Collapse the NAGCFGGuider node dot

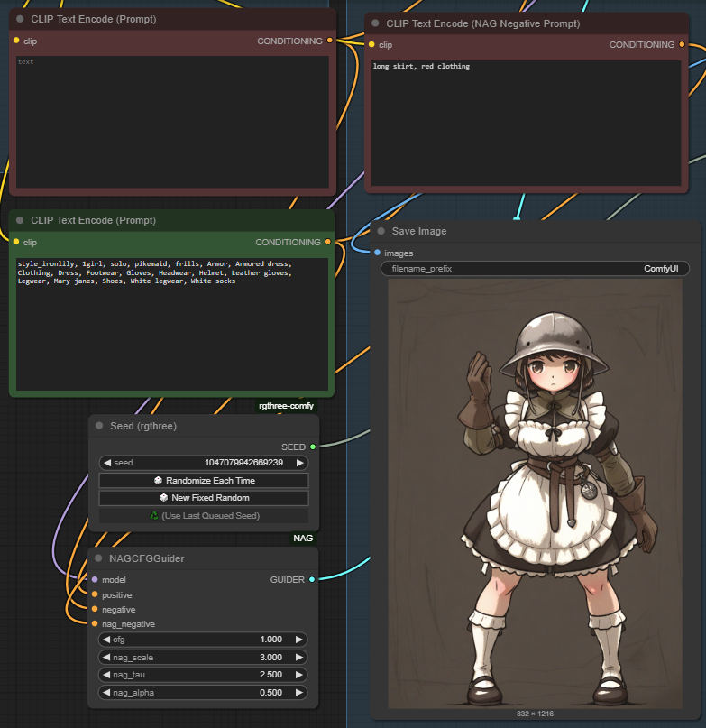pos(98,558)
